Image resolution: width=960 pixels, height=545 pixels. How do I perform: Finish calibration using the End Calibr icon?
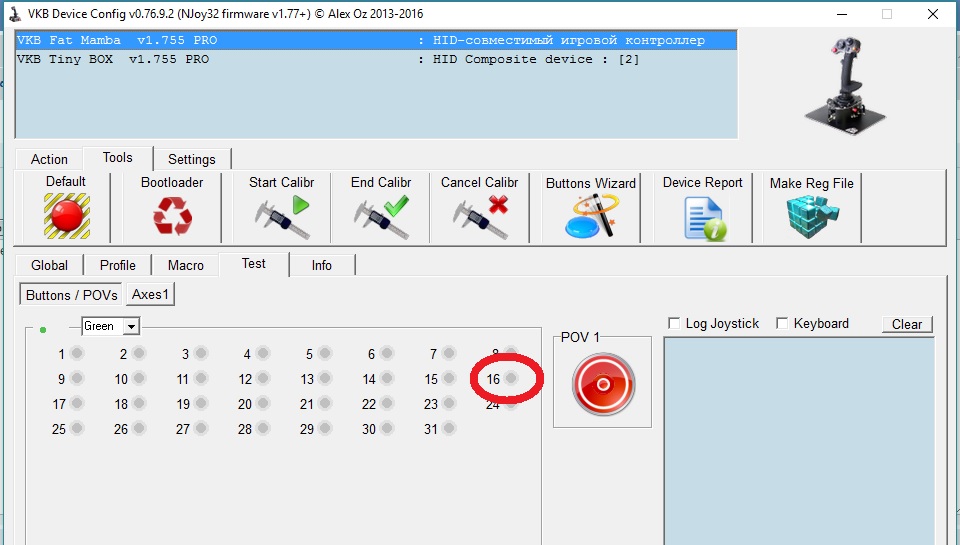(381, 214)
